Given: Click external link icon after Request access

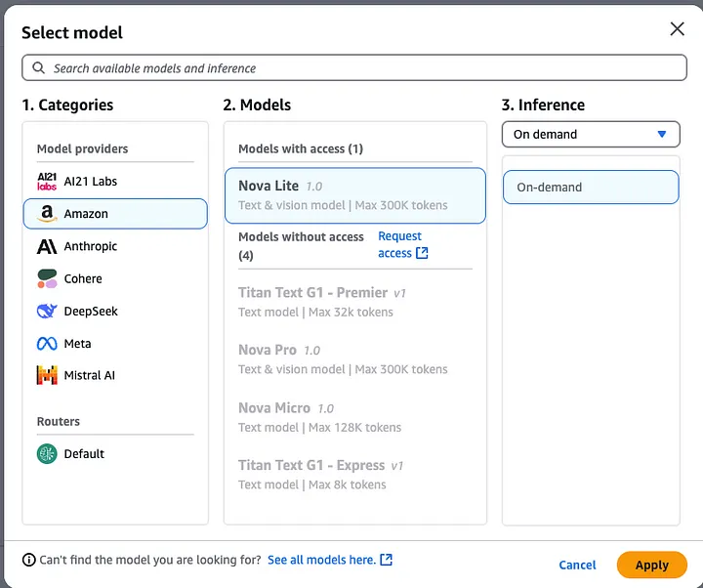Looking at the screenshot, I should click(422, 253).
